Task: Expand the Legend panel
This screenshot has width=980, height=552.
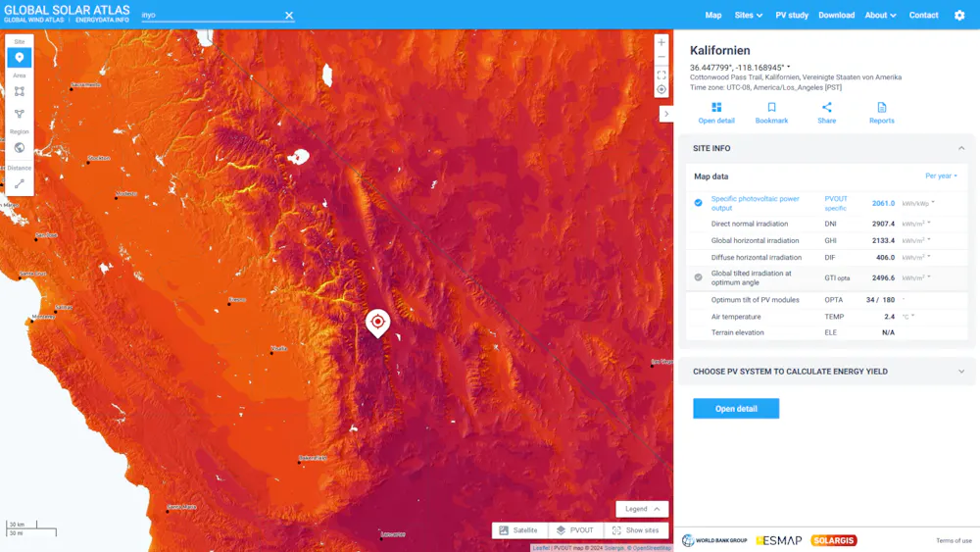Action: [642, 509]
